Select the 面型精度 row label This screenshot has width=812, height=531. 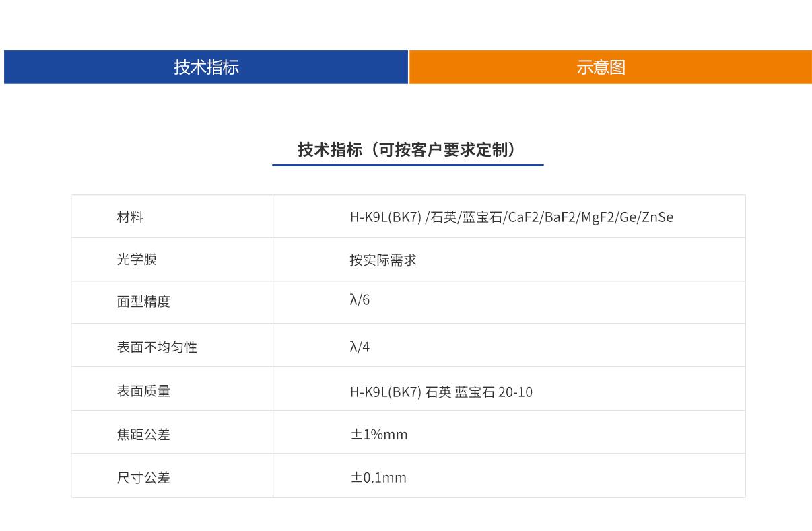coord(137,302)
